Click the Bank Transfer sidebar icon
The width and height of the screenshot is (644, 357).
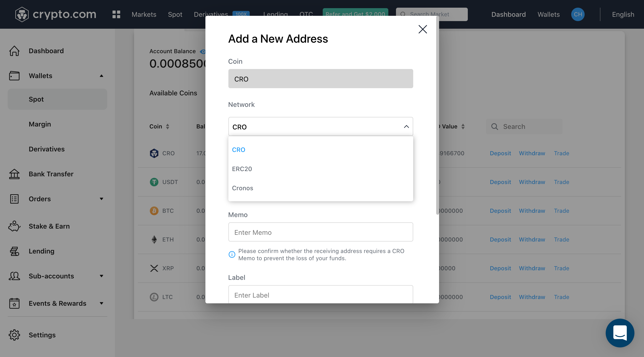(14, 174)
